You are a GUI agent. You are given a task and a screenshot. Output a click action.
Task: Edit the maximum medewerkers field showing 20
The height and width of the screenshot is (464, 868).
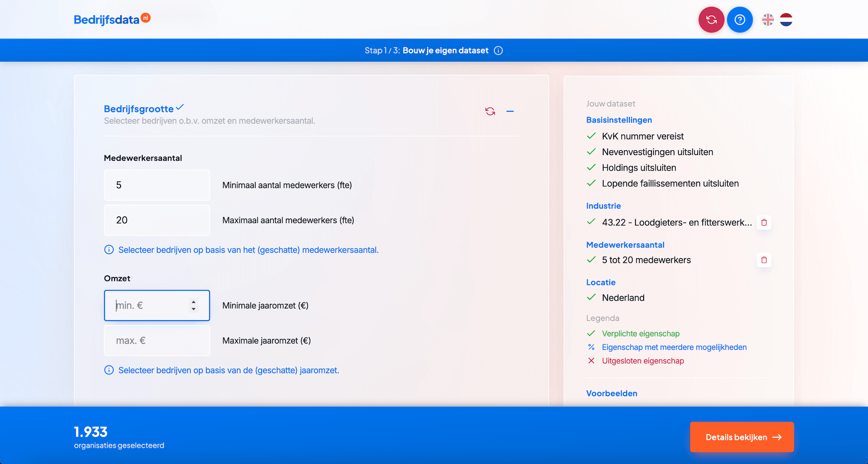click(x=157, y=220)
